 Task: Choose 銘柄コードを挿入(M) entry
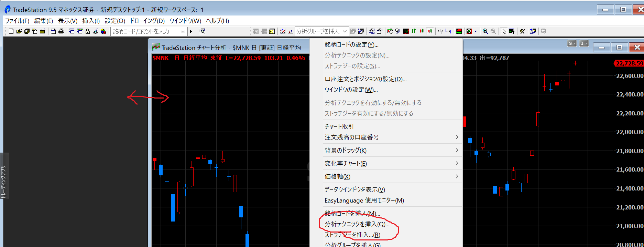tap(352, 213)
